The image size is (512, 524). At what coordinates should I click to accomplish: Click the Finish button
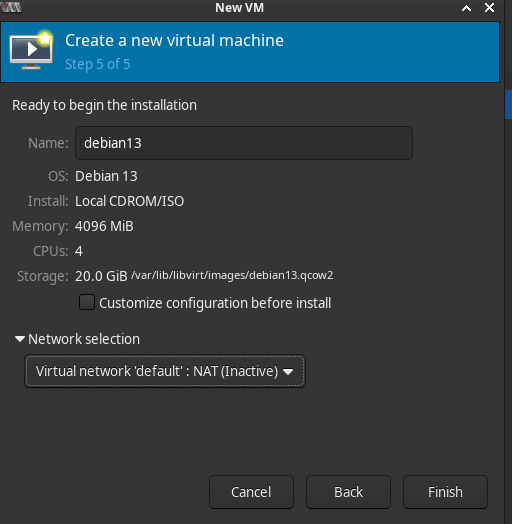pyautogui.click(x=445, y=492)
